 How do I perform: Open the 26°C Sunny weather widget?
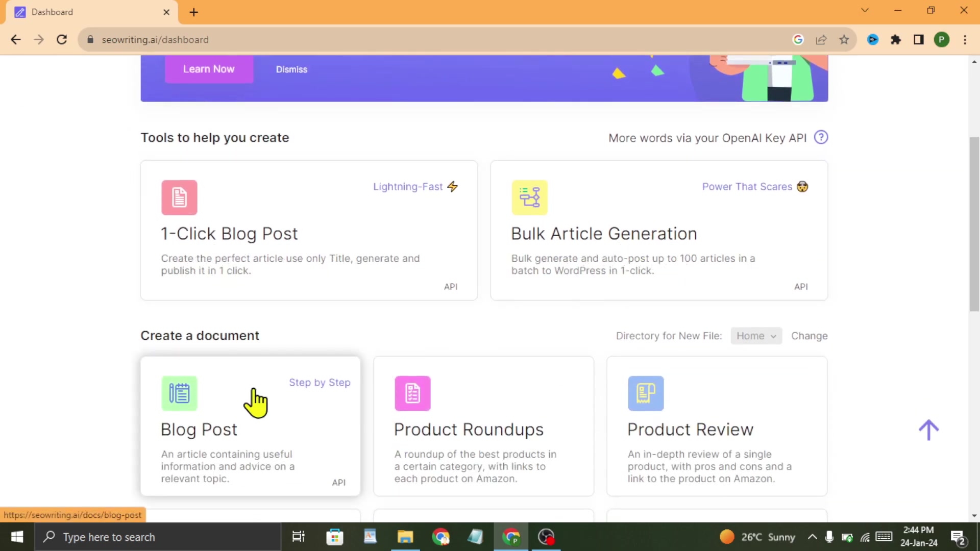[x=757, y=537]
